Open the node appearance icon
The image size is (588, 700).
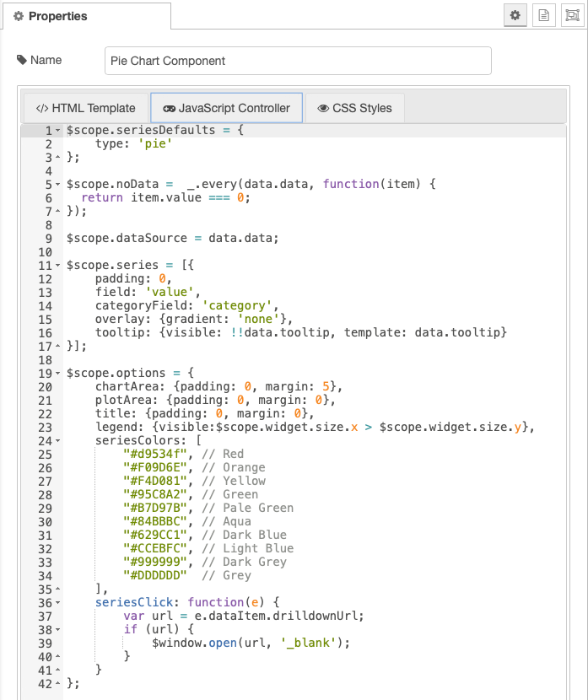572,16
